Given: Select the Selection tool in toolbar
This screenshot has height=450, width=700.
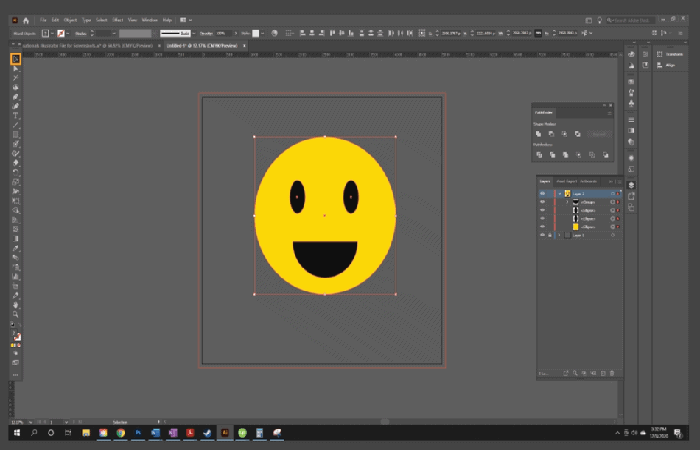Looking at the screenshot, I should pos(16,59).
